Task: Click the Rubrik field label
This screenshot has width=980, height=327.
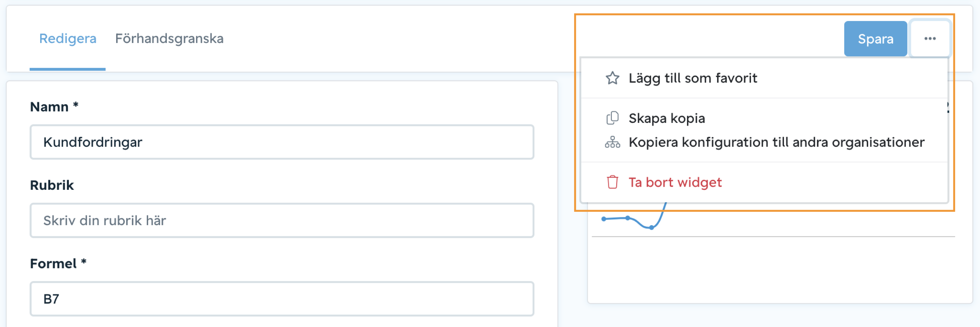Action: click(x=52, y=185)
